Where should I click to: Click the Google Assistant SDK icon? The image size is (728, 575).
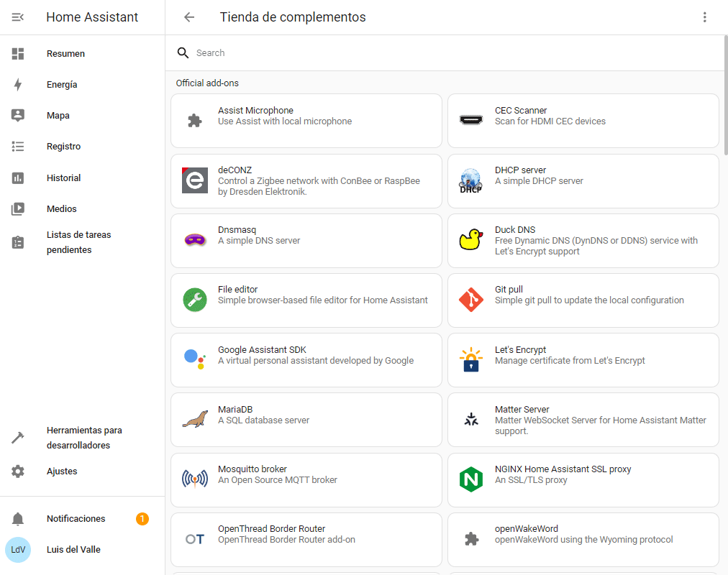coord(195,359)
